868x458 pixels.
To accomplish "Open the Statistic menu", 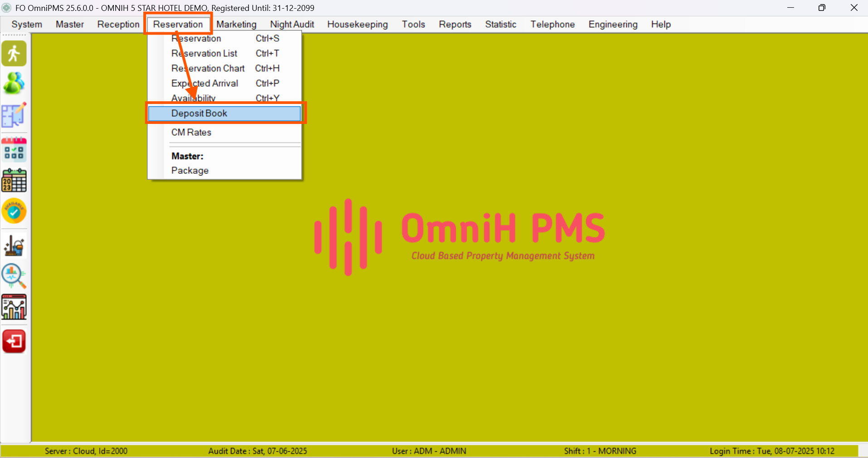I will pyautogui.click(x=501, y=25).
